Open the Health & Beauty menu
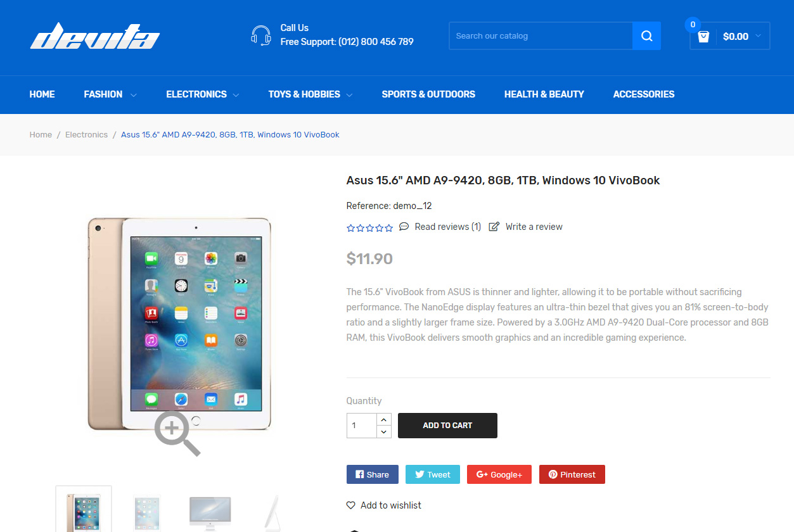Screen dimensions: 794x532 click(x=544, y=94)
